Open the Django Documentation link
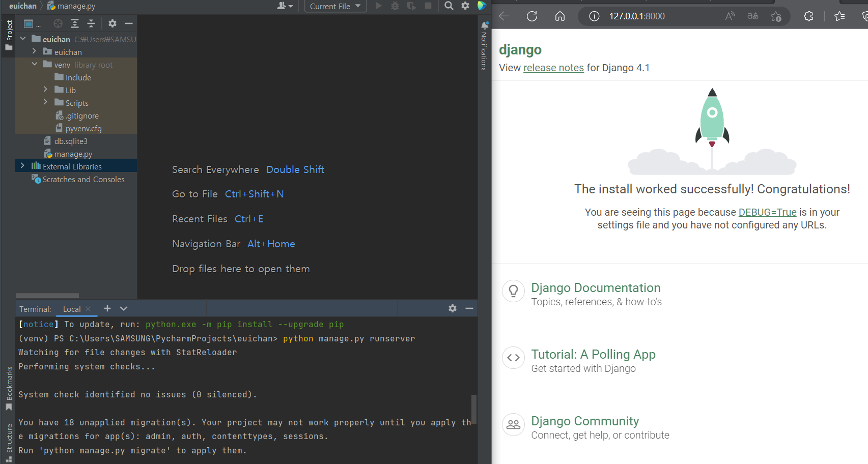 pyautogui.click(x=596, y=288)
